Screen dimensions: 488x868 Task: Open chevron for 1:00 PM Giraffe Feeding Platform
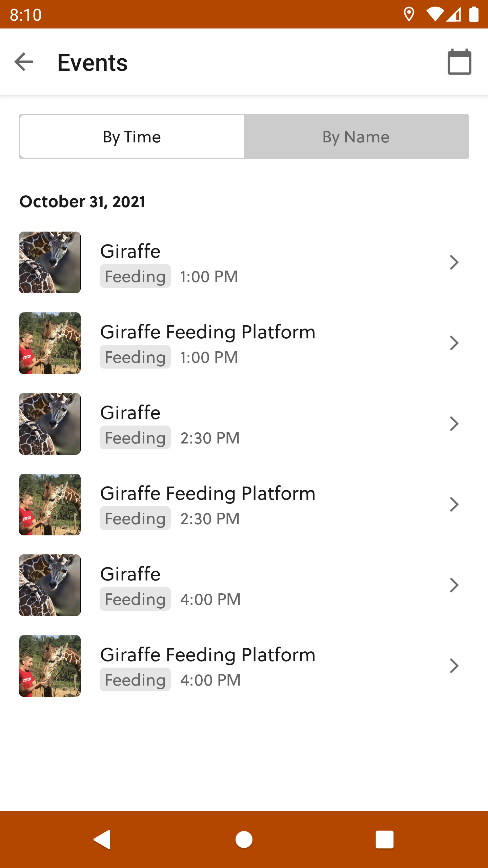(454, 343)
